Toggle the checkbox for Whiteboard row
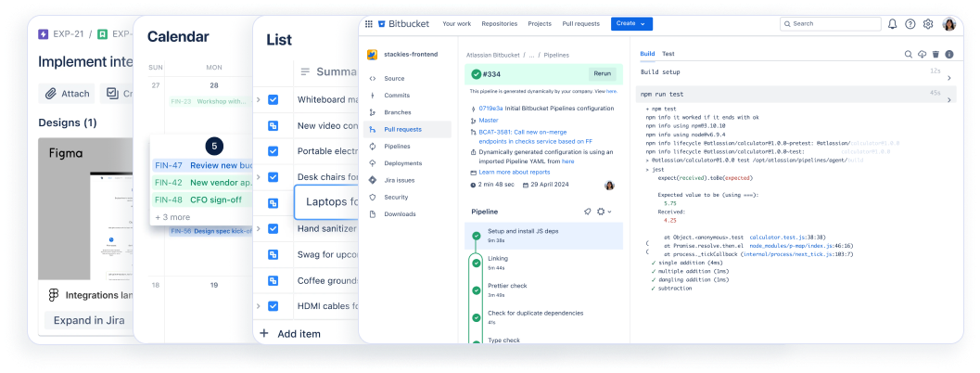 click(273, 99)
